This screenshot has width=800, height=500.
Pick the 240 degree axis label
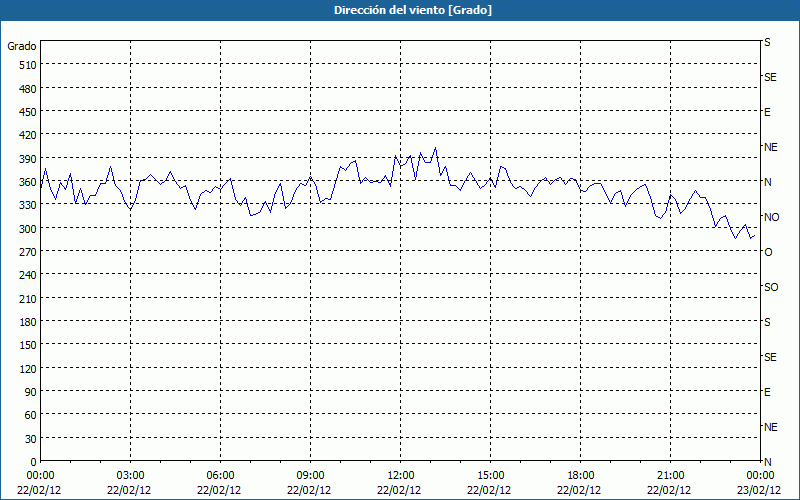coord(28,276)
